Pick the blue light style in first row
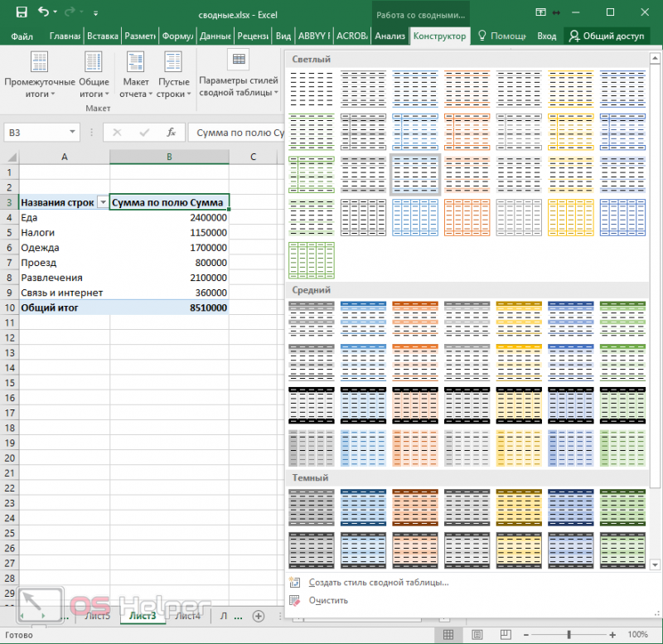This screenshot has height=644, width=663. pyautogui.click(x=415, y=89)
